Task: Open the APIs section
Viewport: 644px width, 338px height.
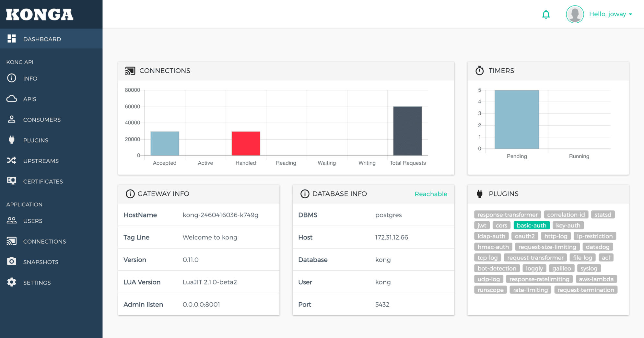Action: pyautogui.click(x=51, y=99)
